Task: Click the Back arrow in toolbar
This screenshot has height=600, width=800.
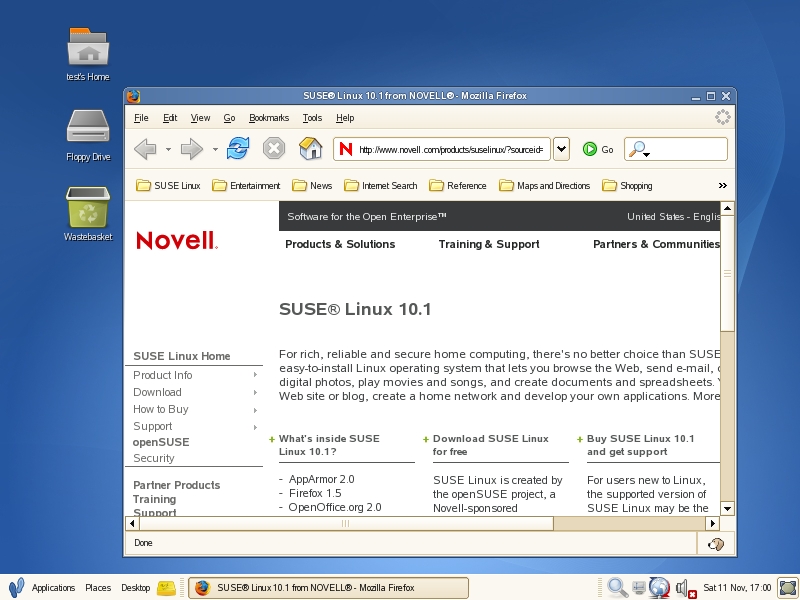Action: click(x=145, y=149)
